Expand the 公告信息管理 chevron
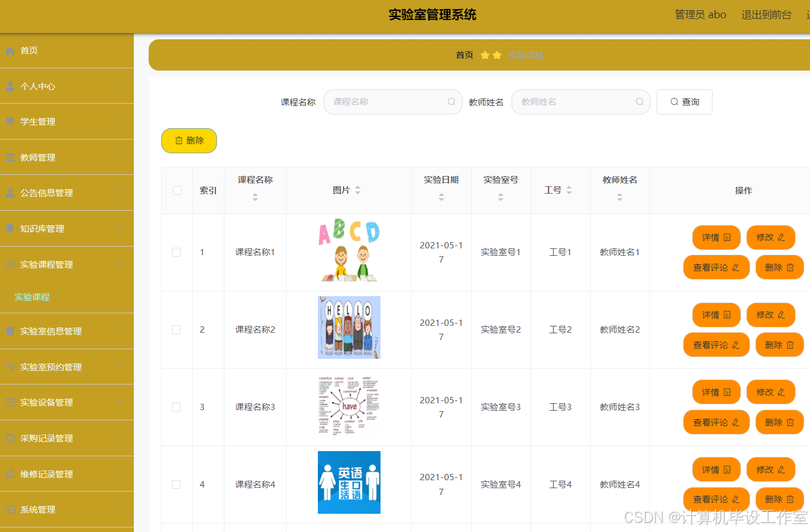The width and height of the screenshot is (810, 532). point(120,193)
